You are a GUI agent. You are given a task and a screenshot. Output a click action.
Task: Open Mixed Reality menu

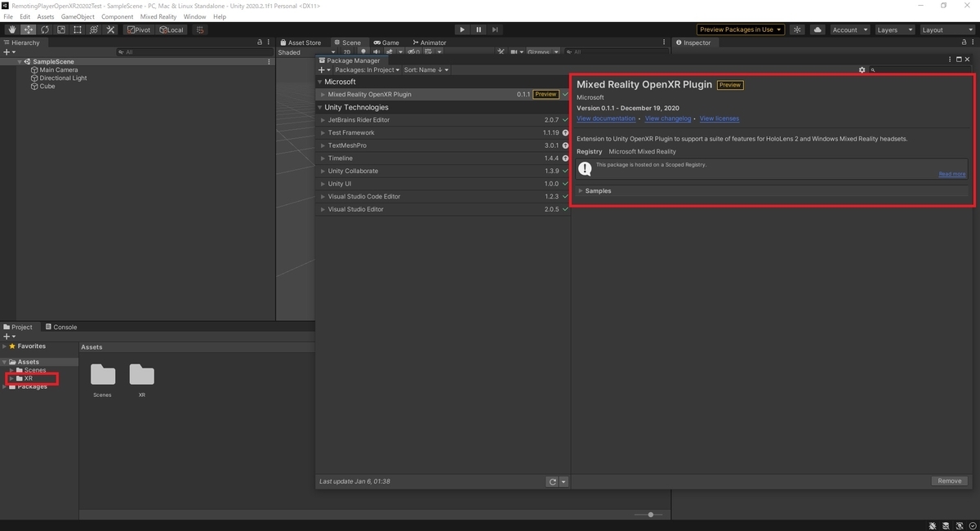point(158,16)
